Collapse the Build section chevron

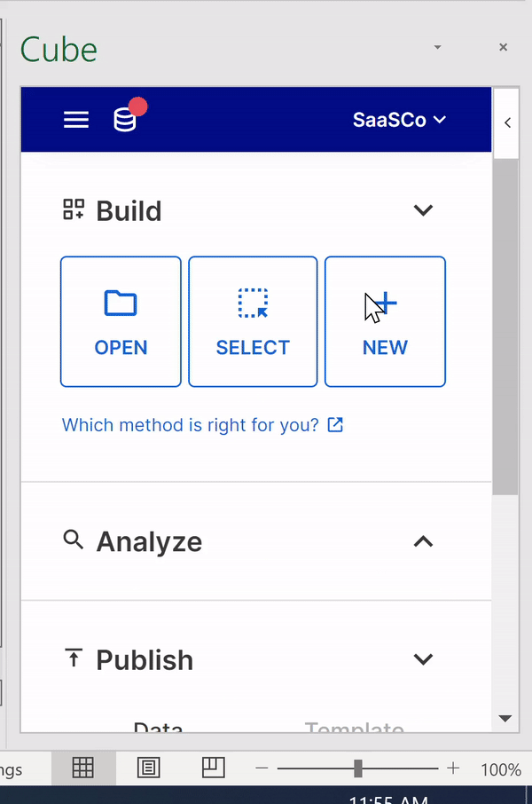click(423, 210)
